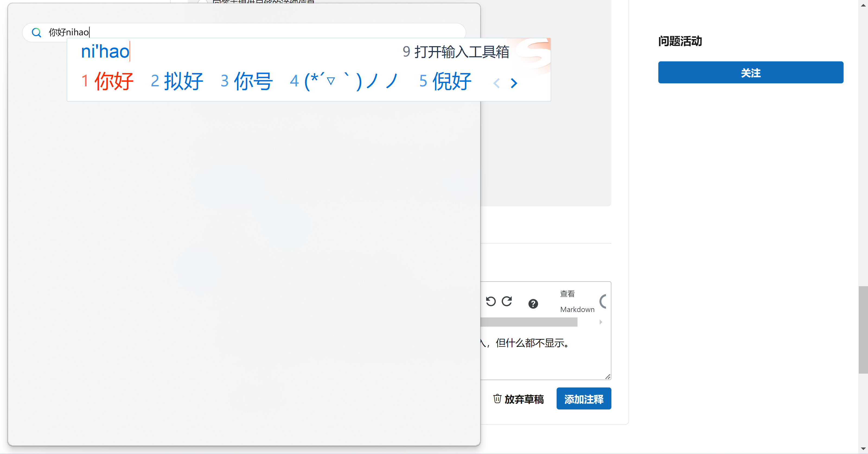Click 放弃草稿 to discard the draft
Viewport: 868px width, 454px height.
coord(519,399)
